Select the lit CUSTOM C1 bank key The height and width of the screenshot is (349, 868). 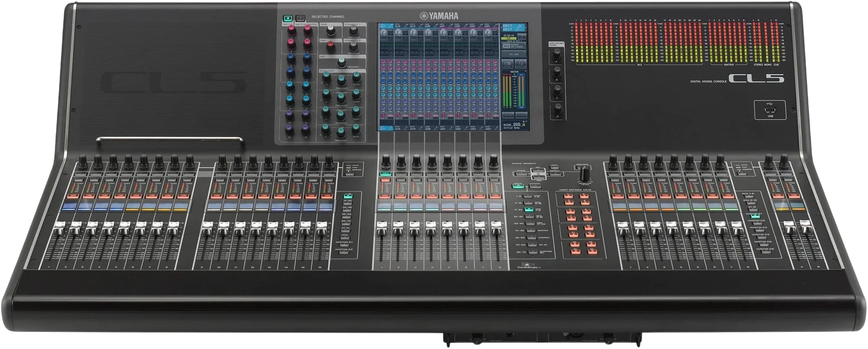click(x=754, y=215)
